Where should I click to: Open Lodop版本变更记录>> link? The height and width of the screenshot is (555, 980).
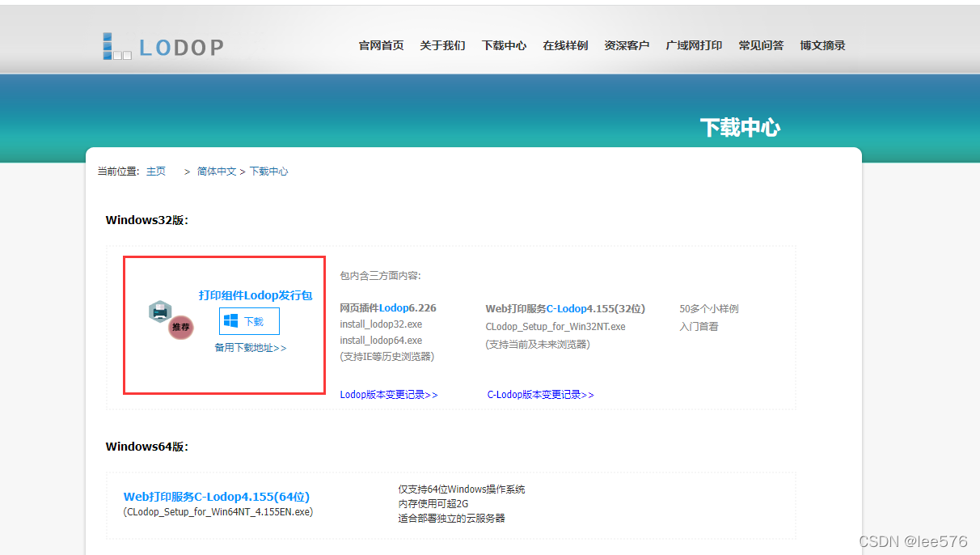[x=389, y=395]
